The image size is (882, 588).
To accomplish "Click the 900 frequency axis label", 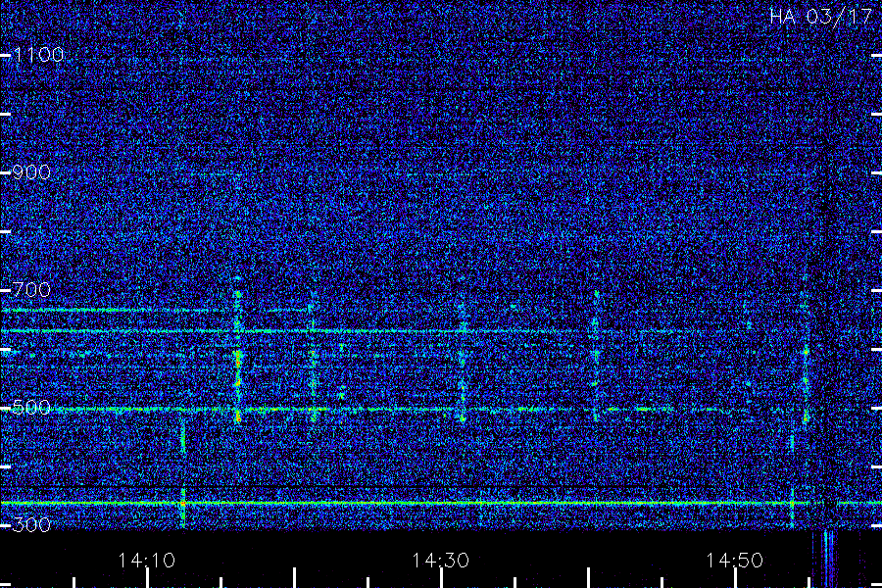I will (x=31, y=172).
